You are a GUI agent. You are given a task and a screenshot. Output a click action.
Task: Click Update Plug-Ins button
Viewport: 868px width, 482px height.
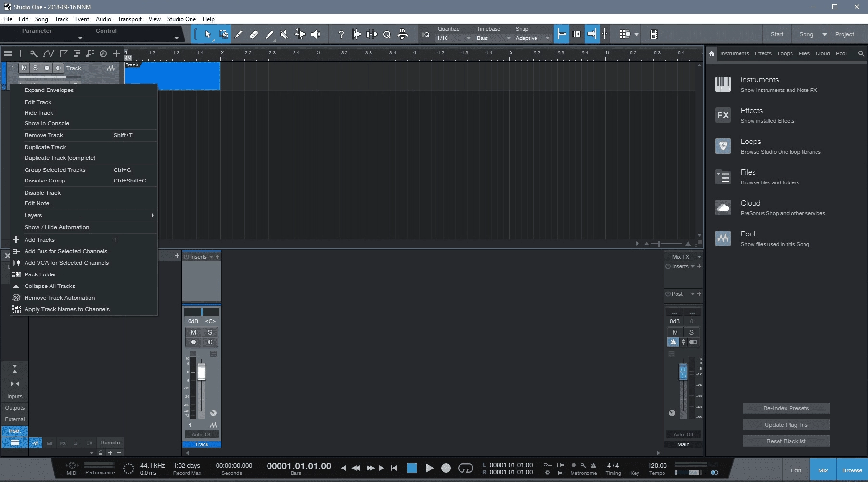[x=786, y=425]
